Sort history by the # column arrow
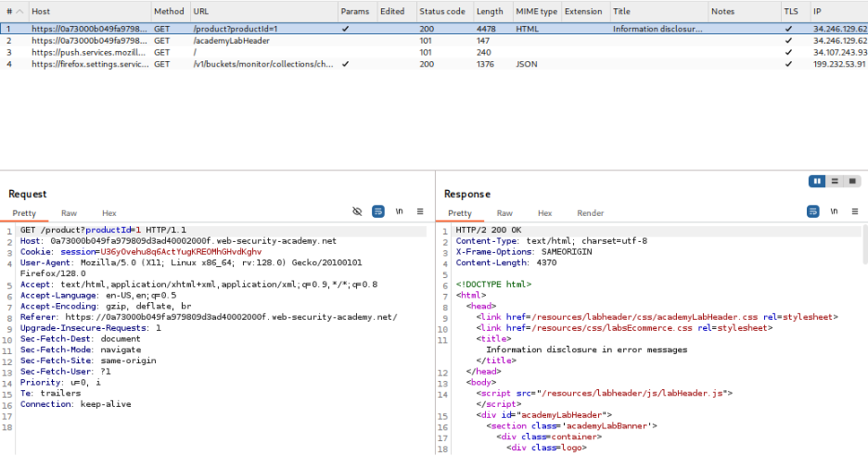Screen dimensions: 868x456 coord(18,11)
